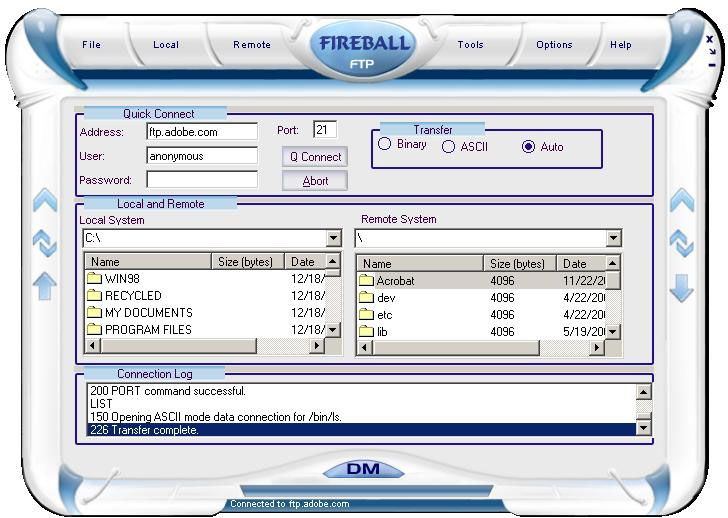Click the Port input field
The image size is (728, 518).
pyautogui.click(x=325, y=130)
